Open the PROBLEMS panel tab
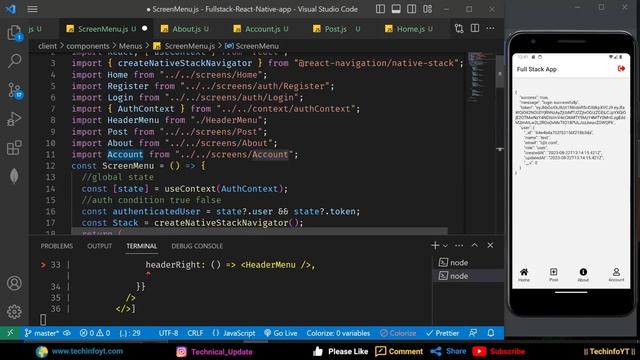640x360 pixels. pyautogui.click(x=57, y=246)
